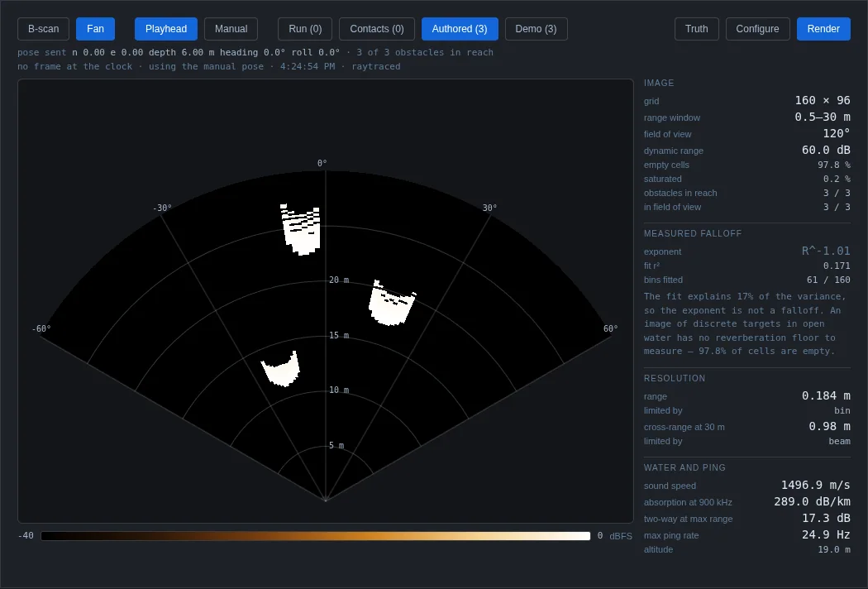Click the sonar echo just above 10 m arc

tap(281, 369)
